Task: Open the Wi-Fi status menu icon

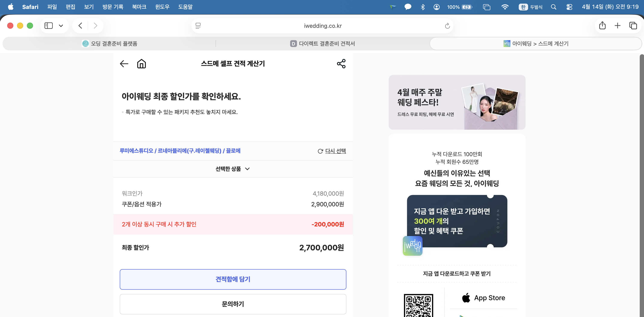Action: pos(505,7)
